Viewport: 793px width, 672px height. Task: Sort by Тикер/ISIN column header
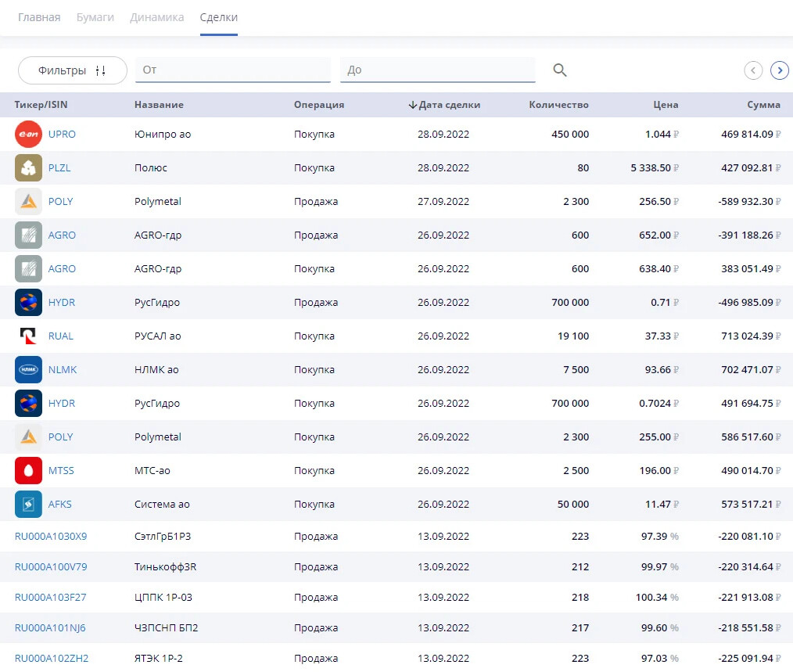click(41, 105)
